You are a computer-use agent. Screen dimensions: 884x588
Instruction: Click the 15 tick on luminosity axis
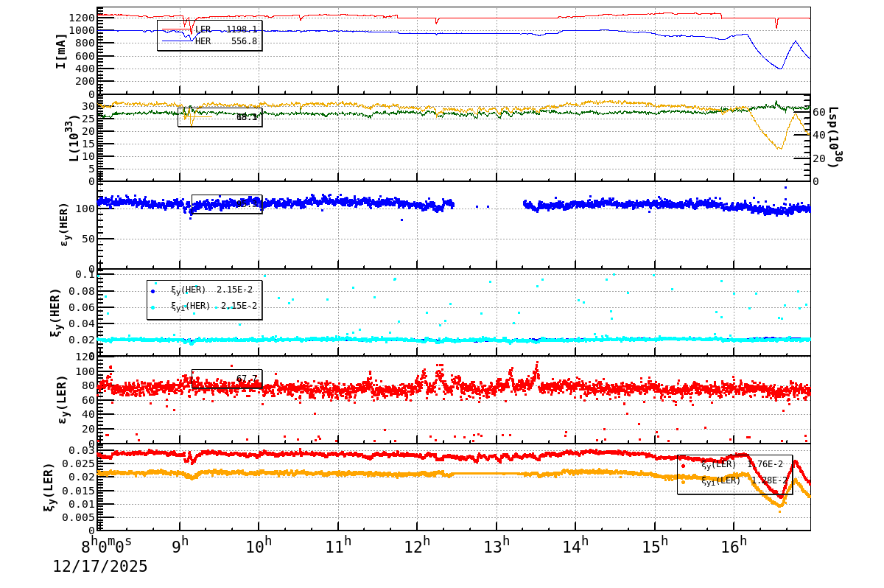pyautogui.click(x=88, y=144)
